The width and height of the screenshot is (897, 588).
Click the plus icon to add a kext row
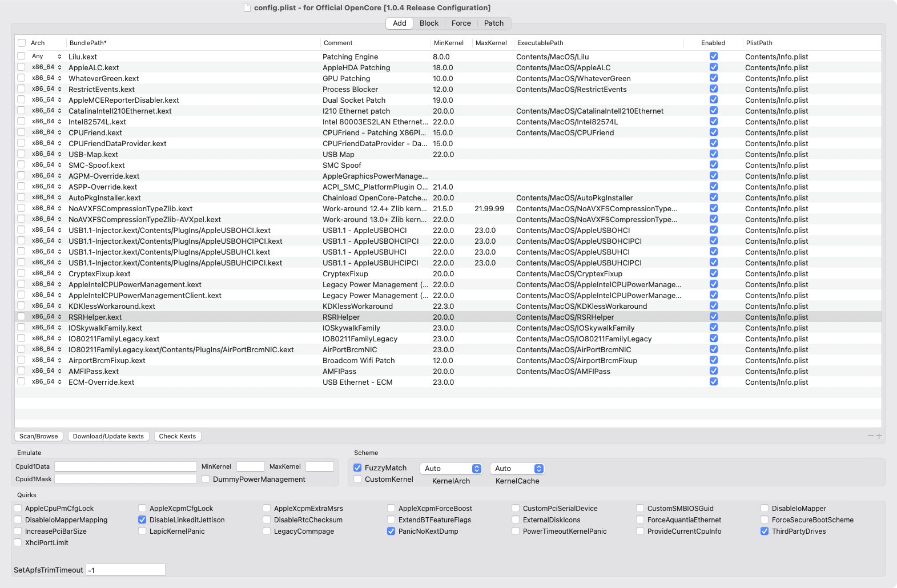pyautogui.click(x=879, y=436)
